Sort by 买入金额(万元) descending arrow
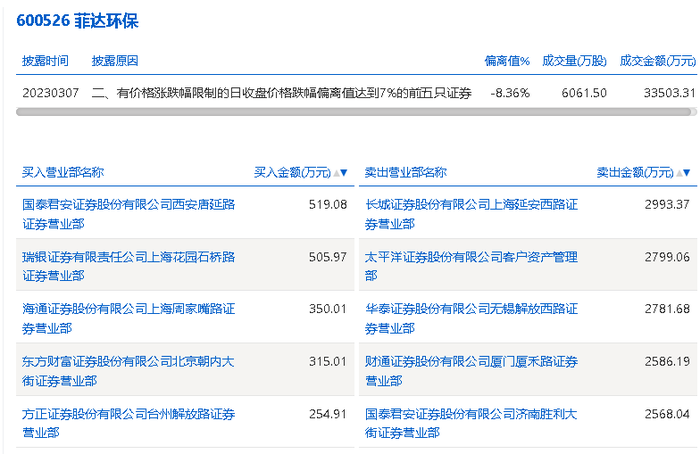 [344, 173]
